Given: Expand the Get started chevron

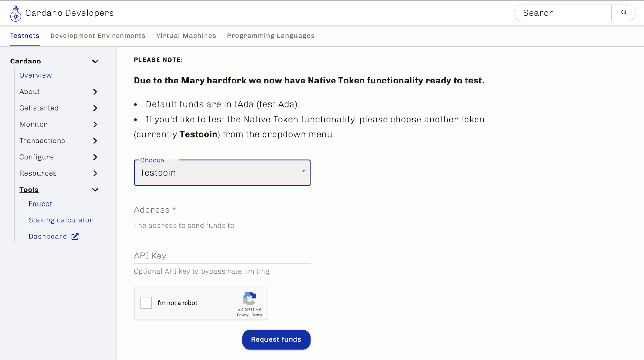Looking at the screenshot, I should click(x=95, y=108).
